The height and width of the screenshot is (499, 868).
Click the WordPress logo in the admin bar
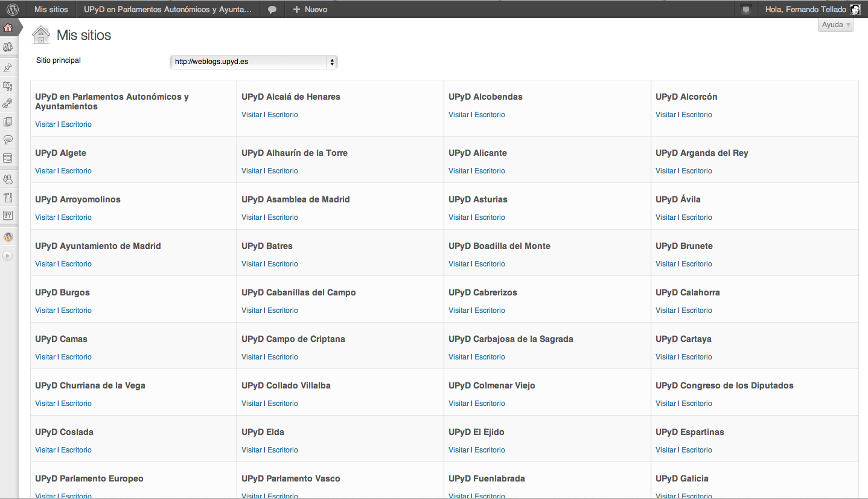click(x=13, y=9)
